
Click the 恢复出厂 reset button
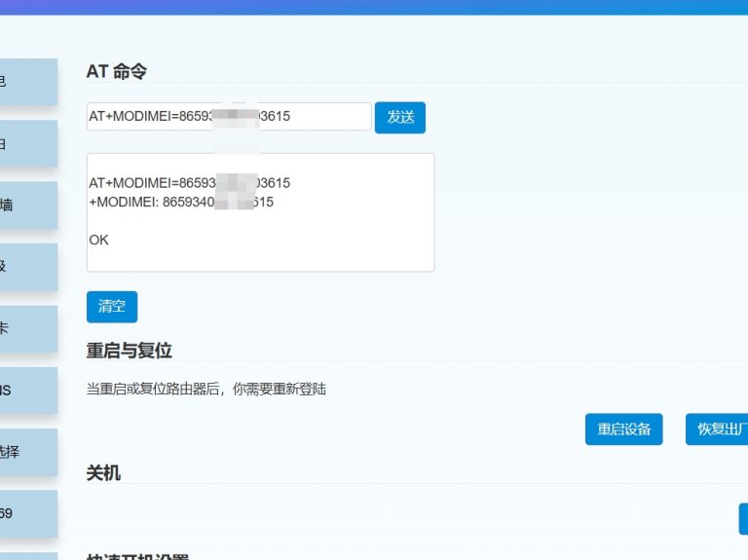[x=721, y=429]
